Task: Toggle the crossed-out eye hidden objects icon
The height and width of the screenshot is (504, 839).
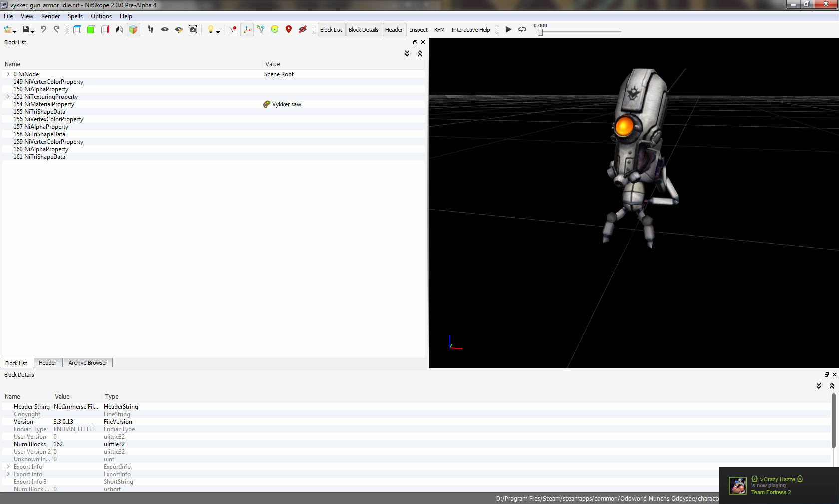Action: [x=303, y=30]
